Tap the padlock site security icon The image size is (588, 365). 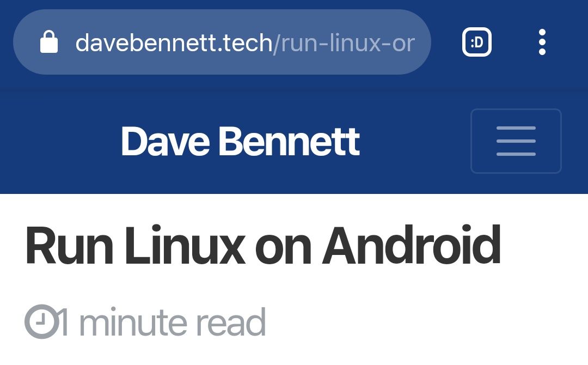pyautogui.click(x=49, y=42)
